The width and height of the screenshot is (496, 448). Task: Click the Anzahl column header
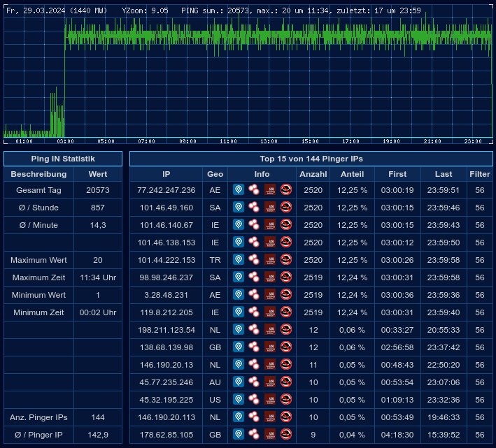pyautogui.click(x=313, y=174)
